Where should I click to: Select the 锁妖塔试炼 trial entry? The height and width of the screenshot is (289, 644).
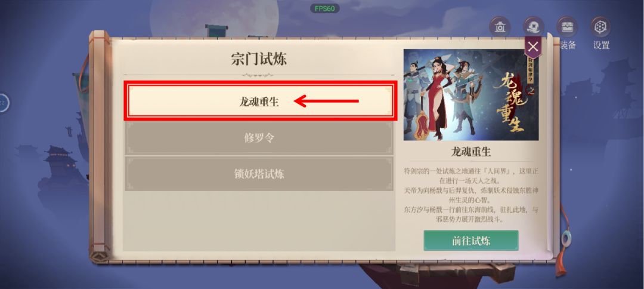click(x=259, y=174)
